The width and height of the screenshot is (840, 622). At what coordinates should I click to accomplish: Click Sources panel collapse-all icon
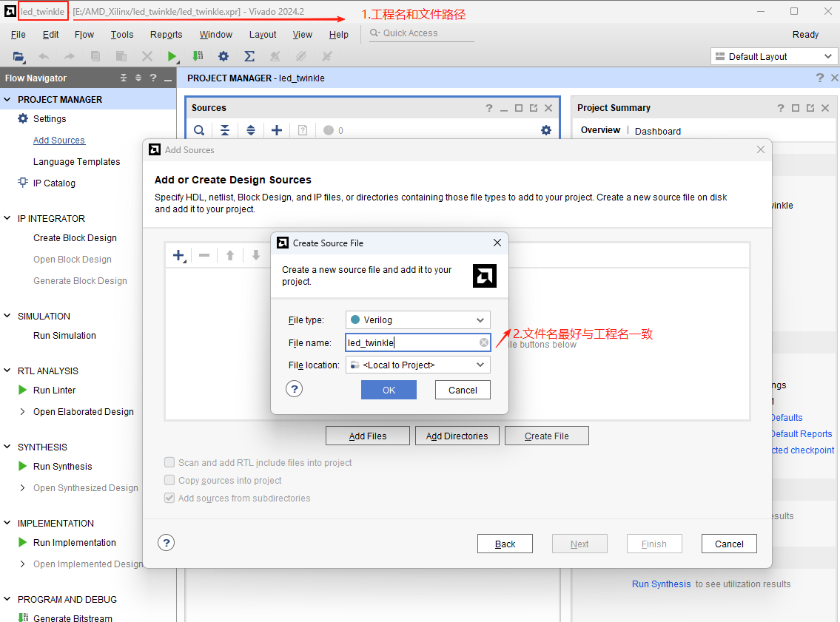point(225,130)
